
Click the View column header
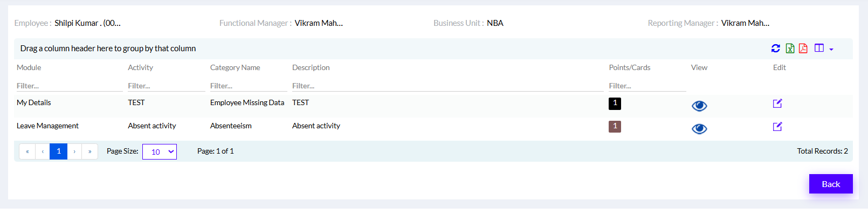[x=699, y=67]
